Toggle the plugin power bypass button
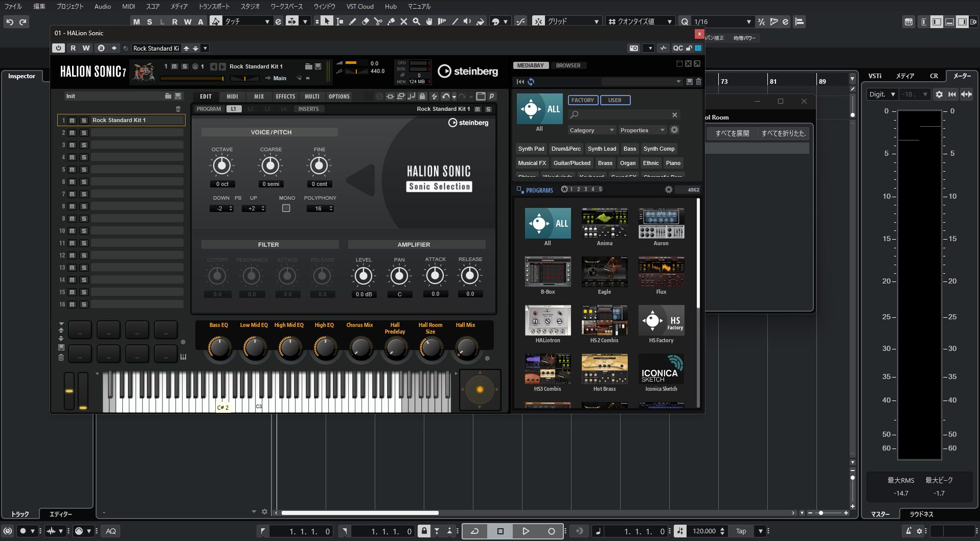 pyautogui.click(x=58, y=48)
